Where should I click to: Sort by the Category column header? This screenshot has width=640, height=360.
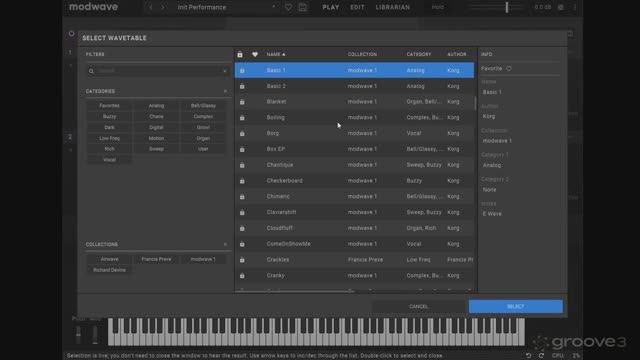(419, 54)
